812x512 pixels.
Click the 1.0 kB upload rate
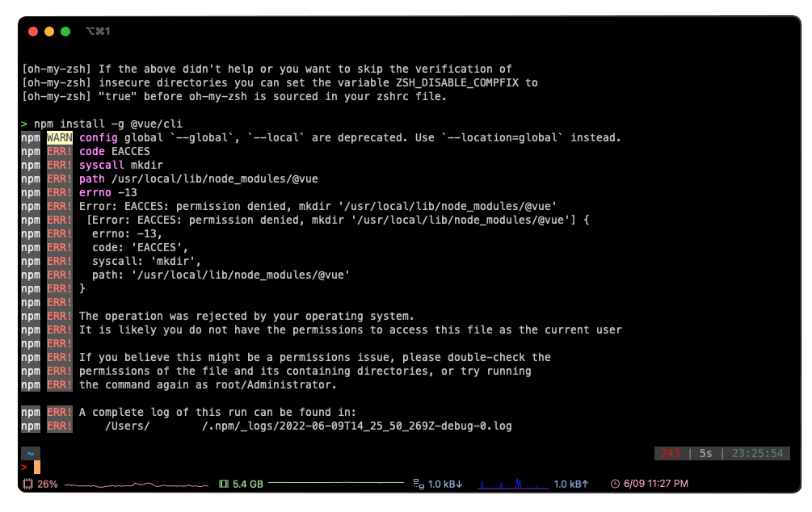coord(571,484)
